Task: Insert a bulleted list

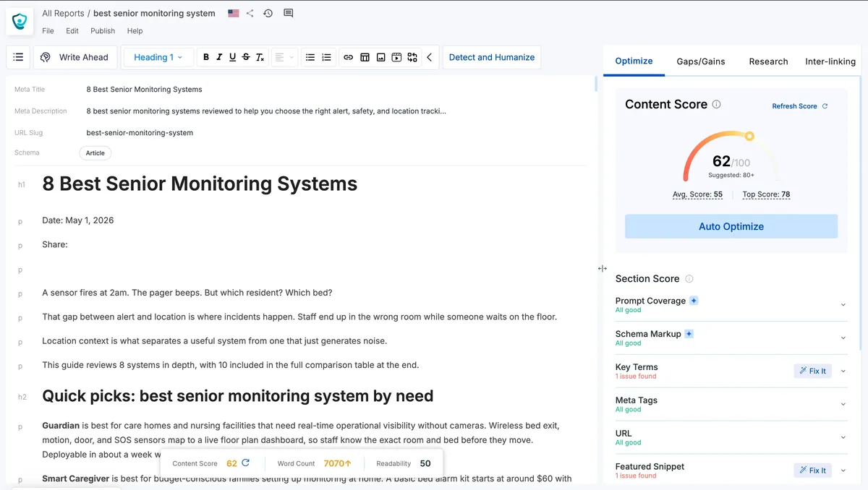Action: (x=310, y=57)
